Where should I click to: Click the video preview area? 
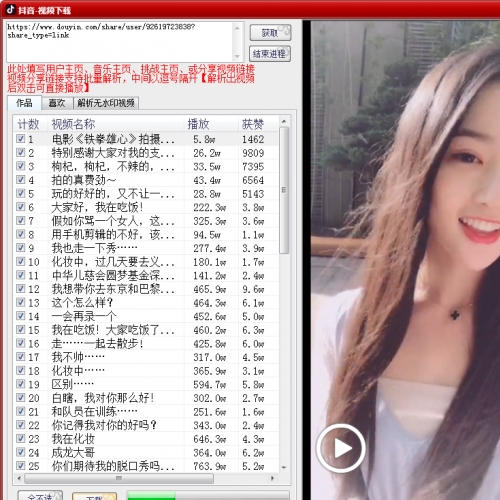pyautogui.click(x=405, y=260)
